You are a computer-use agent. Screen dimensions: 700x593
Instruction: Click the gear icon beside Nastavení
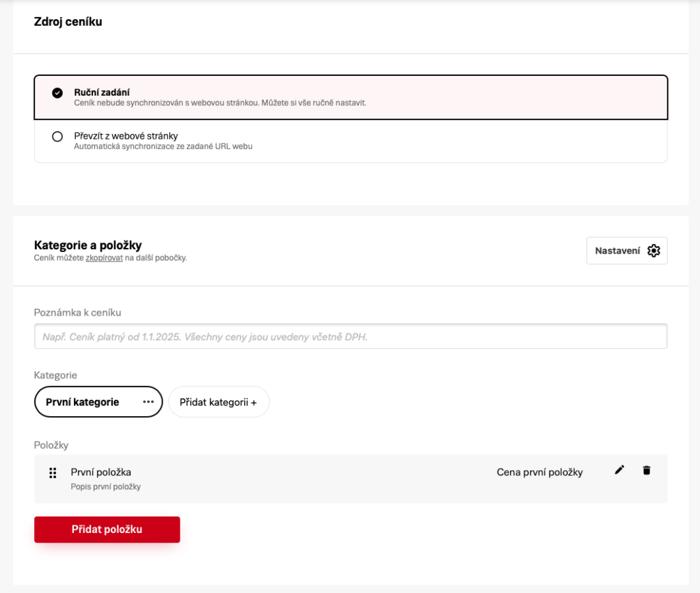pyautogui.click(x=654, y=251)
